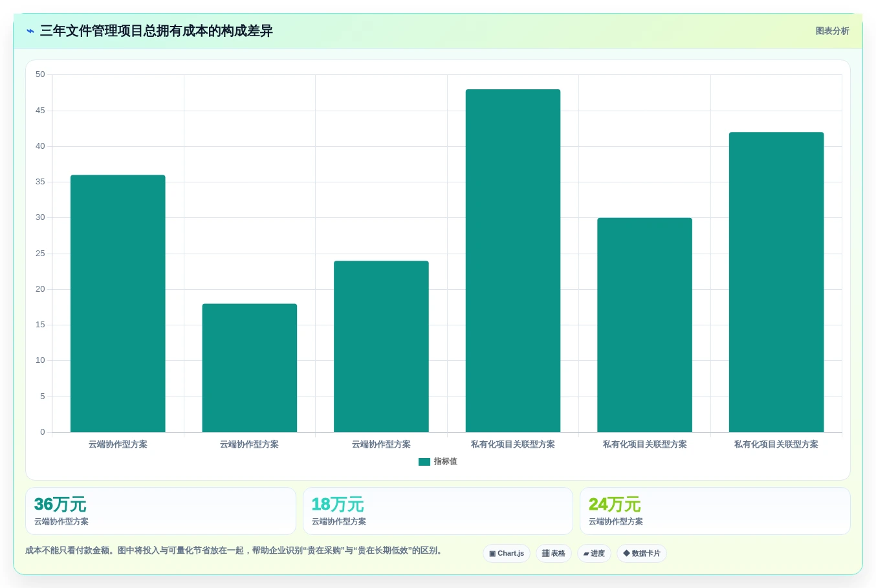Click the bar with value 36
This screenshot has height=588, width=876.
coord(118,303)
